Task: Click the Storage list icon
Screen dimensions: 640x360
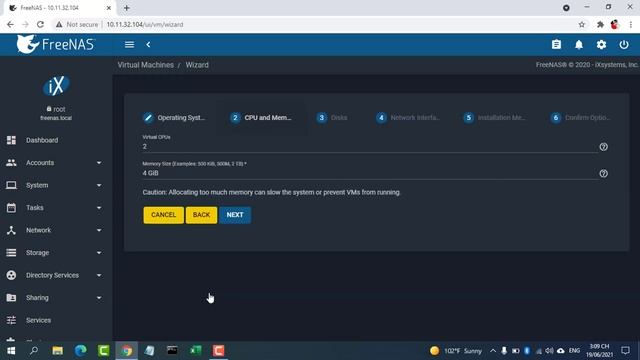Action: (x=11, y=253)
